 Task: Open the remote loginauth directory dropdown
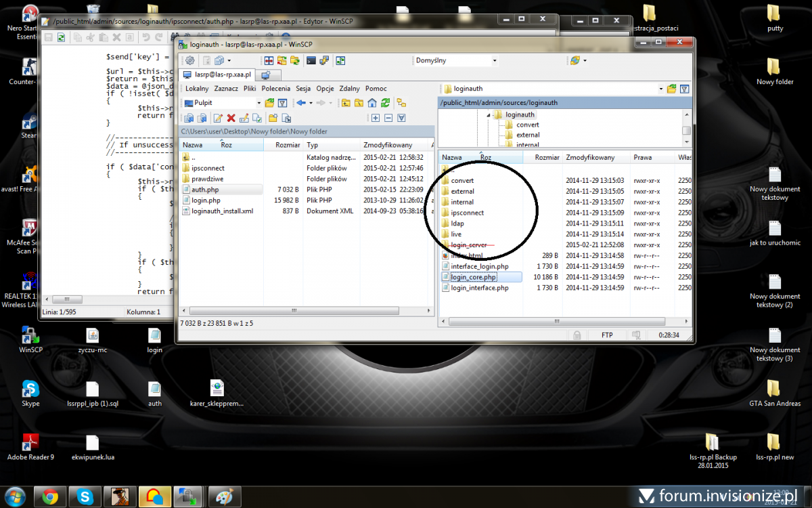660,89
